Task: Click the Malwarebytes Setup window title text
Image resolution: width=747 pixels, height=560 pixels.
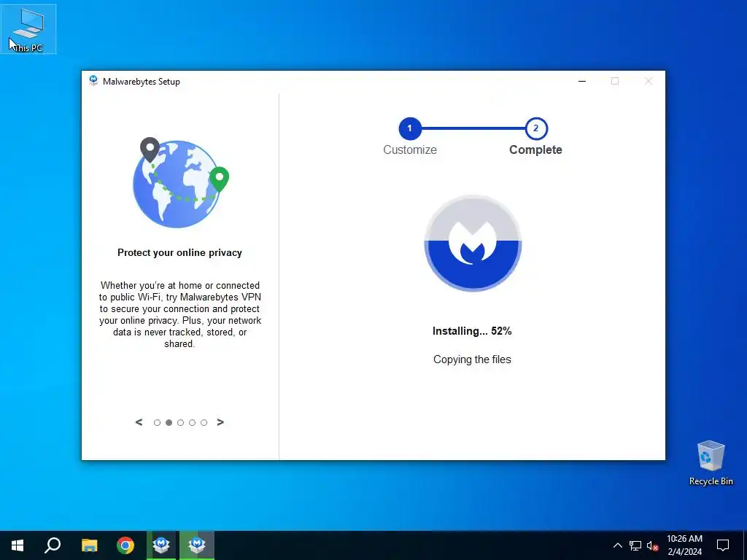Action: (x=141, y=82)
